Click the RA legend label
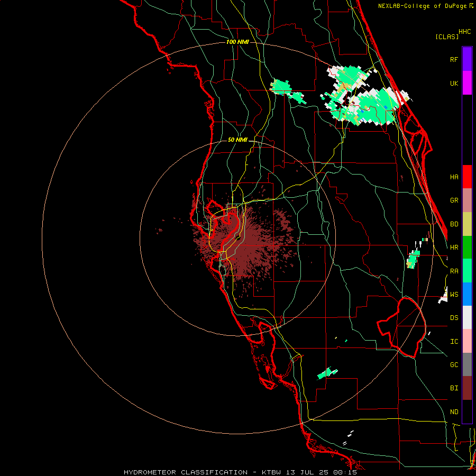The width and height of the screenshot is (476, 476). [x=454, y=271]
